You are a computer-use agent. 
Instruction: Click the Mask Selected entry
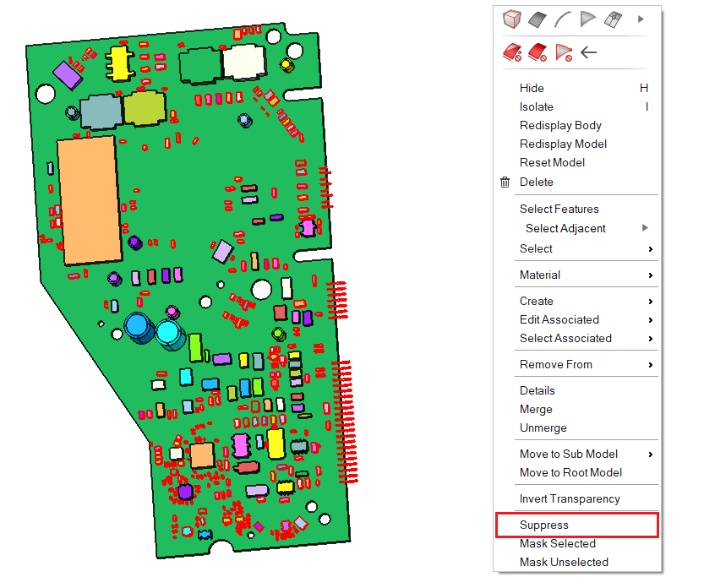click(x=558, y=543)
